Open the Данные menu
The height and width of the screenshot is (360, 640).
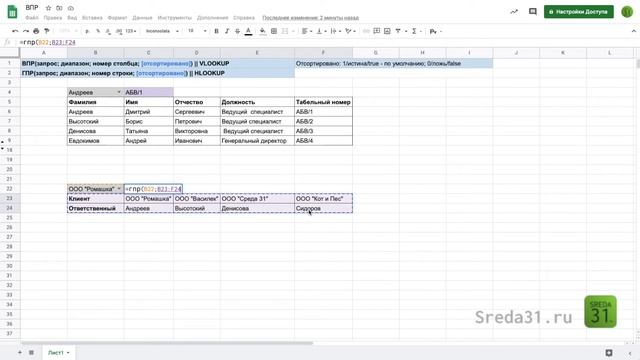coord(142,18)
